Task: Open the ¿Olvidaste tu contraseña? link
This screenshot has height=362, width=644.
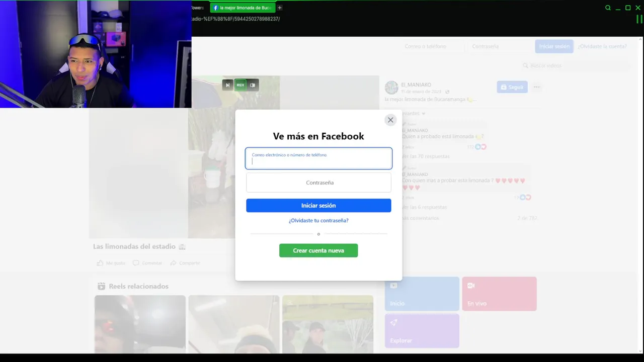Action: click(x=318, y=220)
